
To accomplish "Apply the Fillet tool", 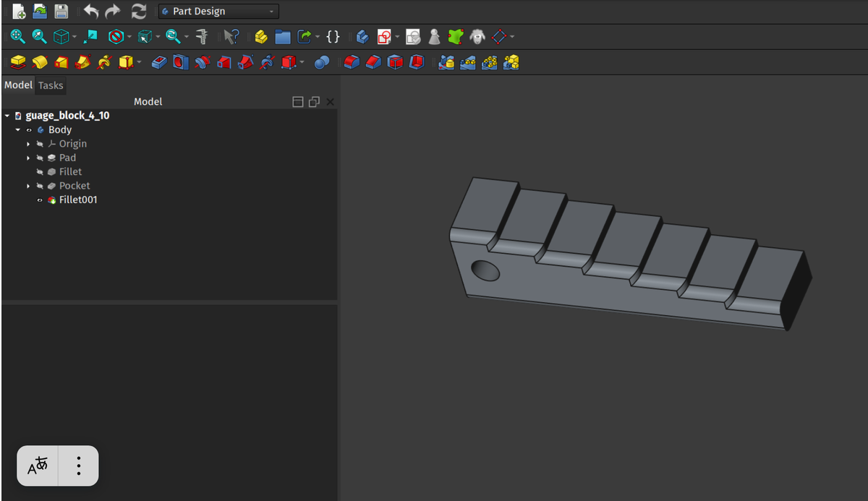I will coord(352,63).
